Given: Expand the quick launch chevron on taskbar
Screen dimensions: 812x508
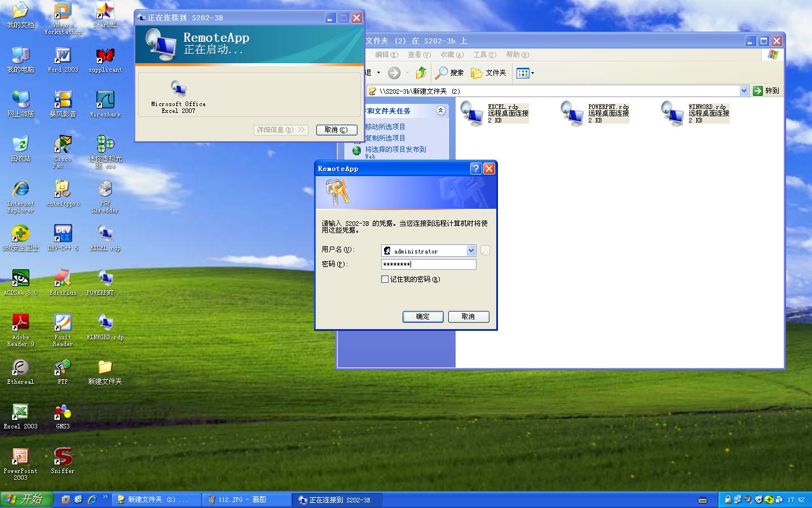Looking at the screenshot, I should pyautogui.click(x=105, y=497).
